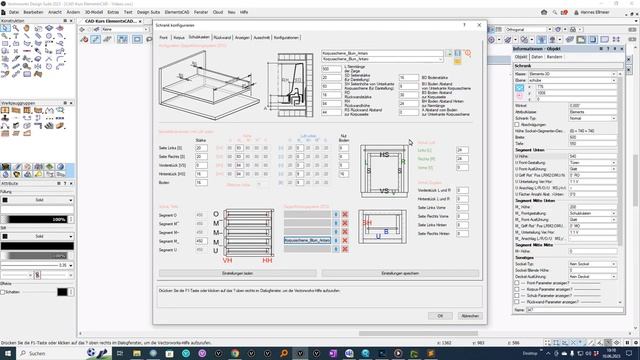Click the search magnifier in top right bar

(x=555, y=12)
